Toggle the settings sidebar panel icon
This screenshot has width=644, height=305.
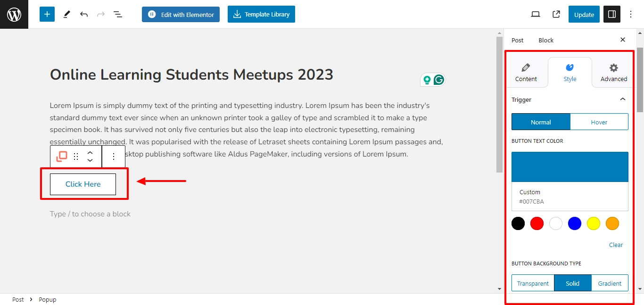[x=612, y=14]
